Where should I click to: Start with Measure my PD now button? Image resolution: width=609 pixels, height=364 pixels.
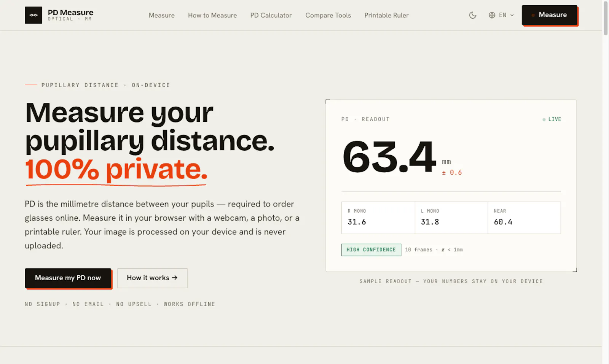pos(68,278)
